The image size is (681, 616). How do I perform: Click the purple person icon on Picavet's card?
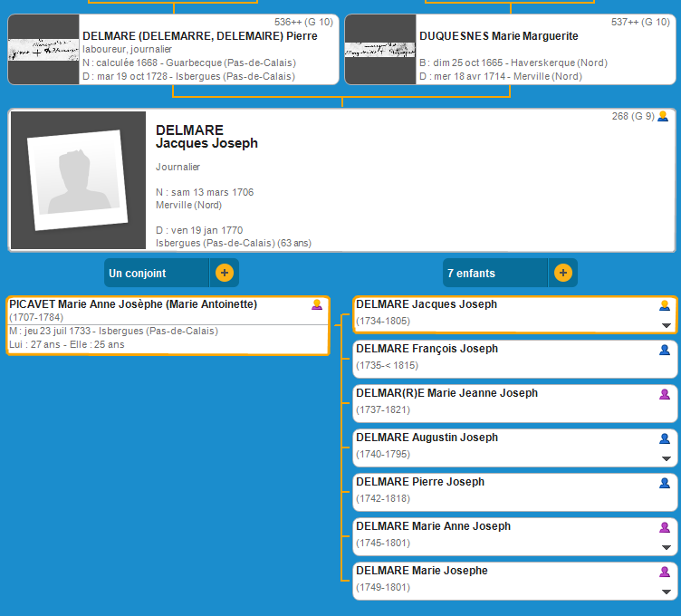[317, 305]
